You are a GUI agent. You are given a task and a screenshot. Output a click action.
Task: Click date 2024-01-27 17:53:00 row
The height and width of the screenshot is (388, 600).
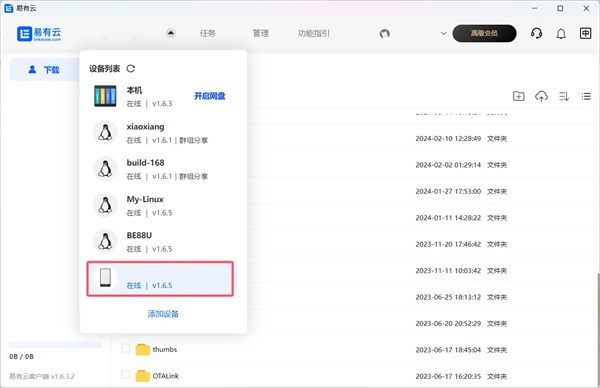pos(448,191)
